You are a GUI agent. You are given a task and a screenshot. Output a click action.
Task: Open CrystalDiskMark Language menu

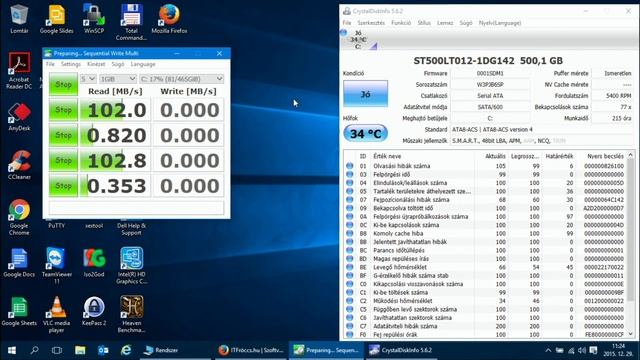tap(143, 64)
